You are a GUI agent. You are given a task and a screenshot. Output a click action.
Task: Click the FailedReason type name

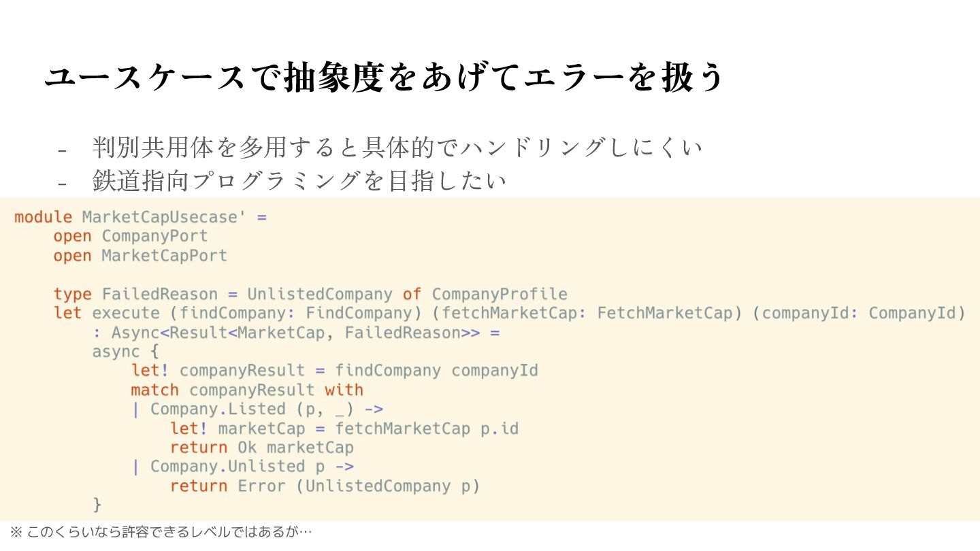159,295
